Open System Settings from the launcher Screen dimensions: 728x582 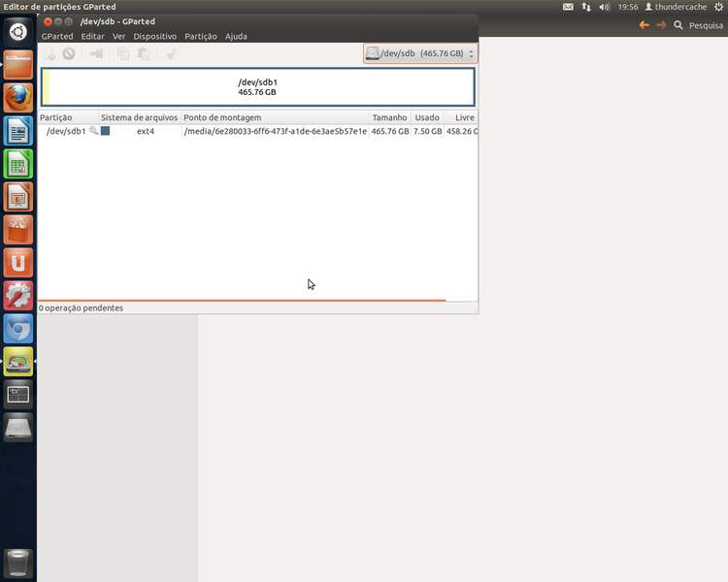point(18,296)
